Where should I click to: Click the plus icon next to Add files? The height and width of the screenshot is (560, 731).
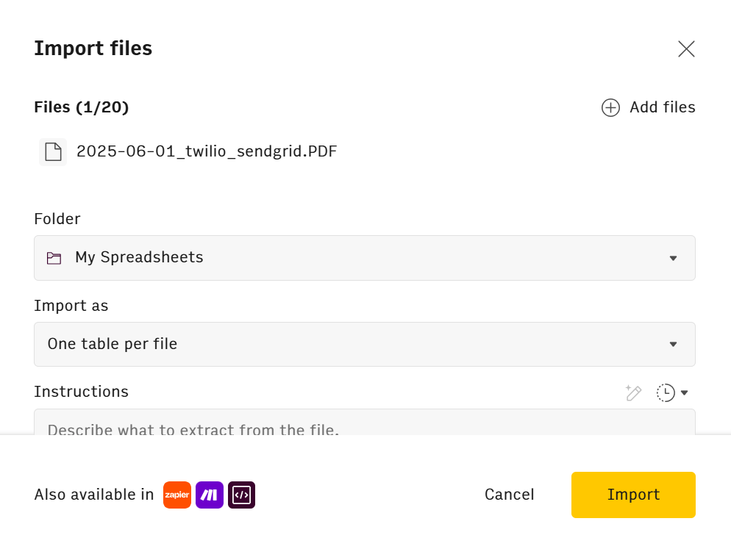[x=610, y=107]
